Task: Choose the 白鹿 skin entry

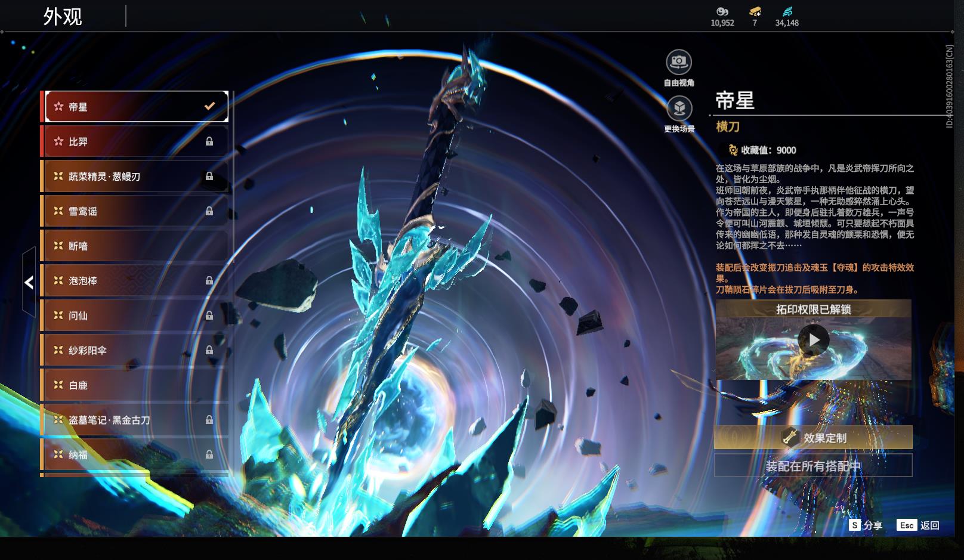Action: [x=135, y=385]
